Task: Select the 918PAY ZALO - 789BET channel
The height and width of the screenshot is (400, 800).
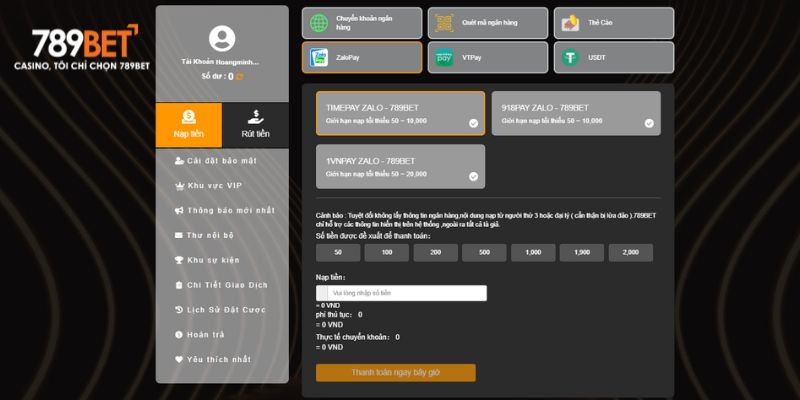Action: coord(576,113)
